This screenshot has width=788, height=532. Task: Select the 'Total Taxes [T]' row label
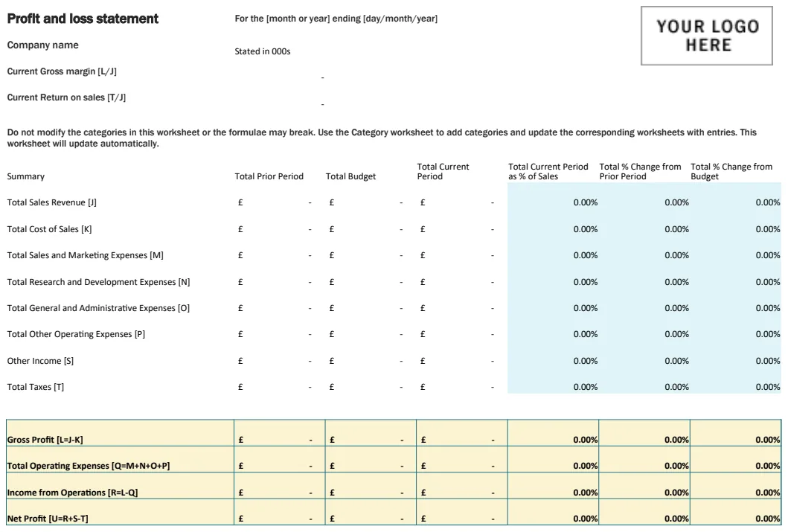pyautogui.click(x=35, y=387)
